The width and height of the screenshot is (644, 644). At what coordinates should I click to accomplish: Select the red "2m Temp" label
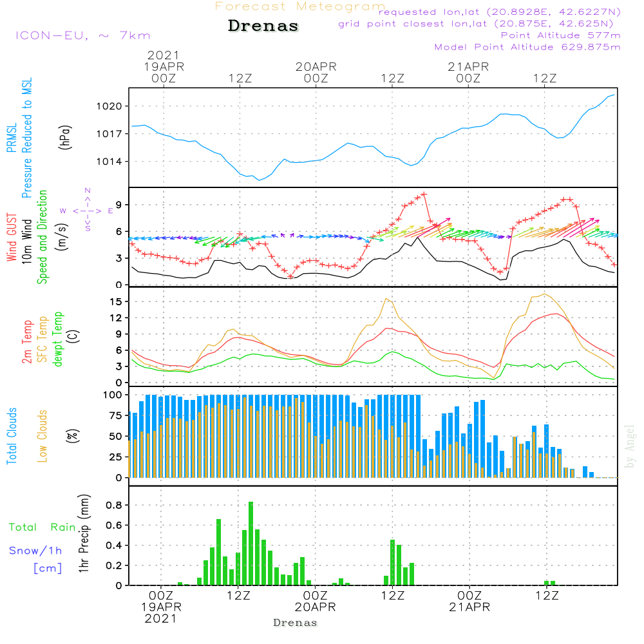click(26, 342)
